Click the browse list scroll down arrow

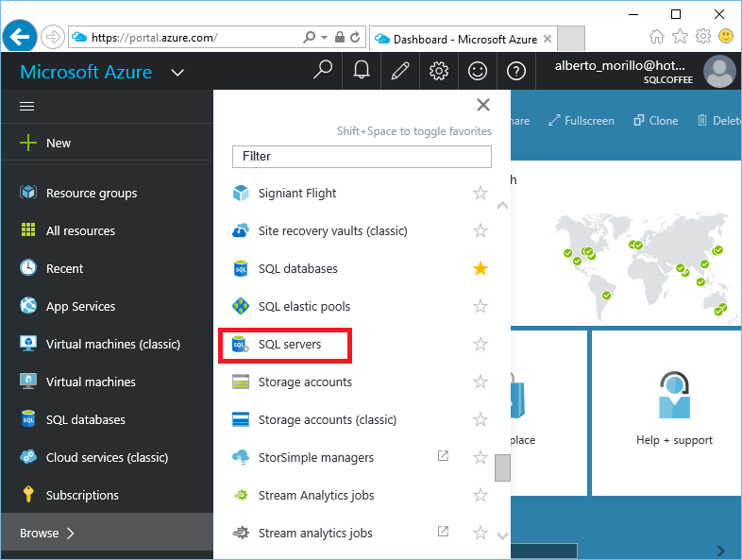(x=502, y=535)
